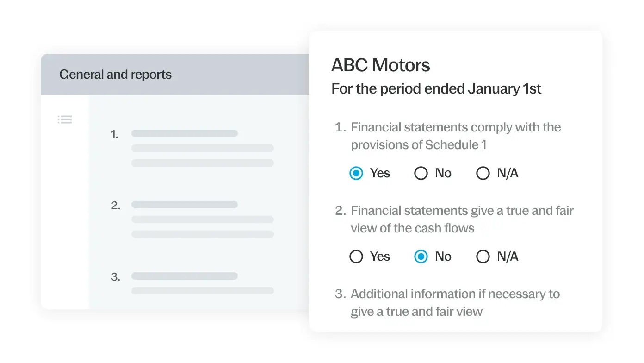Click the true and fair cash flows question text
The width and height of the screenshot is (644, 363).
pyautogui.click(x=462, y=219)
